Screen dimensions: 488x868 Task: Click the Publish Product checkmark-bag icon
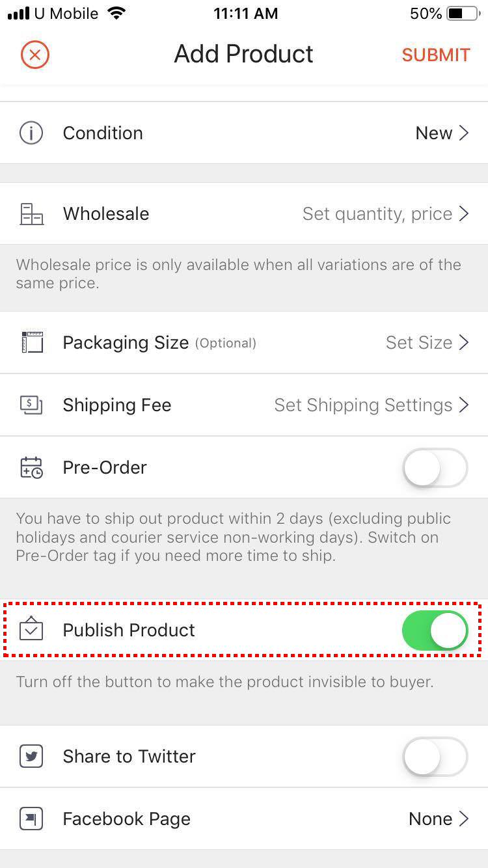point(31,630)
